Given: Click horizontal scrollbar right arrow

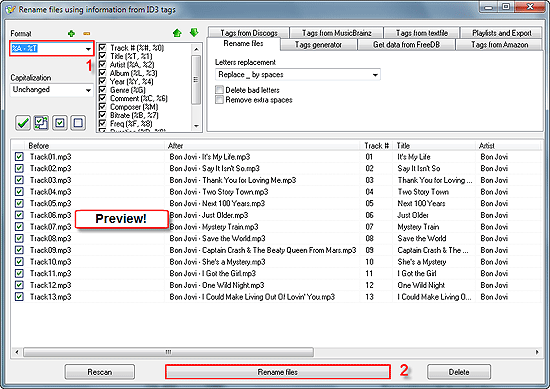Looking at the screenshot, I should pyautogui.click(x=537, y=352).
